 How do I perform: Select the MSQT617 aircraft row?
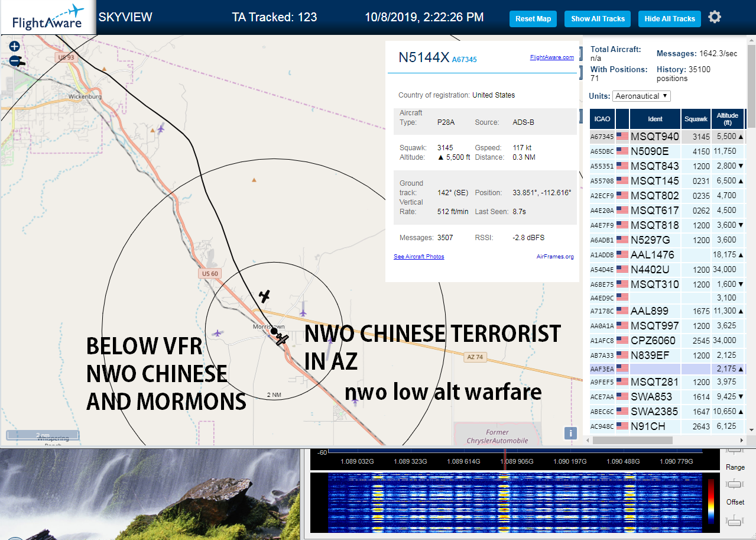point(667,211)
